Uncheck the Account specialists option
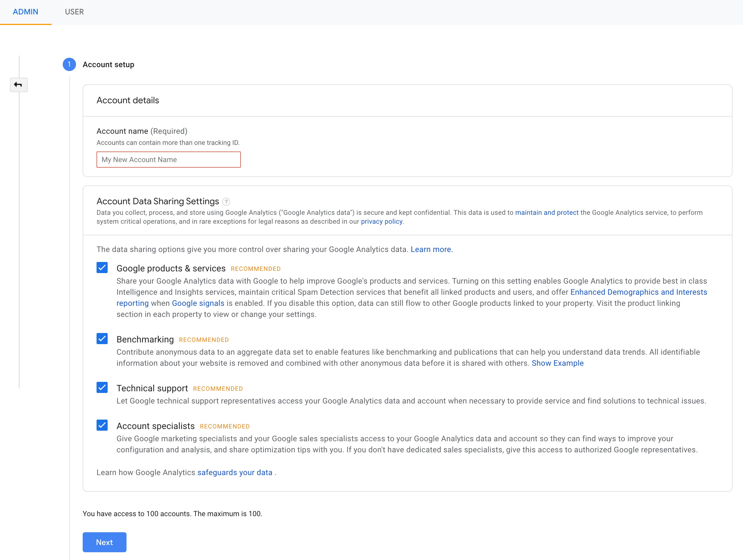This screenshot has height=560, width=743. click(x=102, y=425)
